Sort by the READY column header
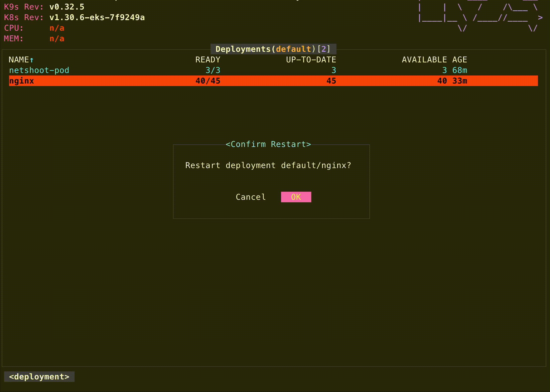Screen dimensions: 550x392 pos(208,60)
